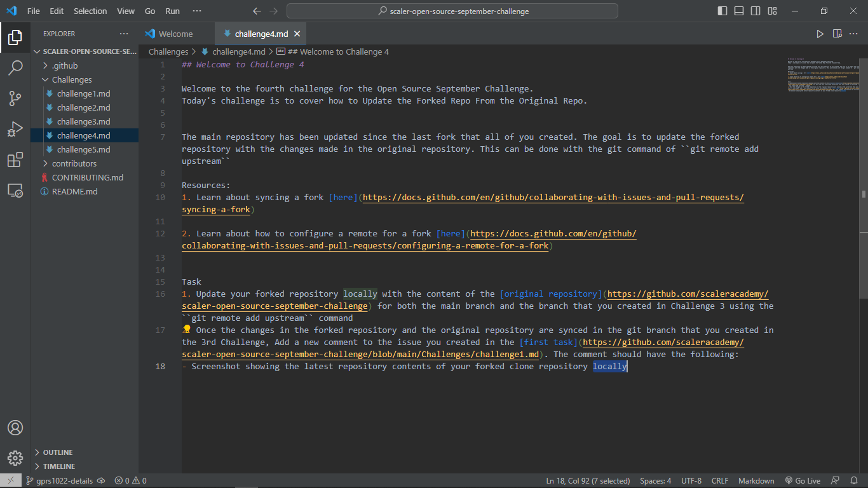
Task: Open the File menu
Action: pos(33,10)
